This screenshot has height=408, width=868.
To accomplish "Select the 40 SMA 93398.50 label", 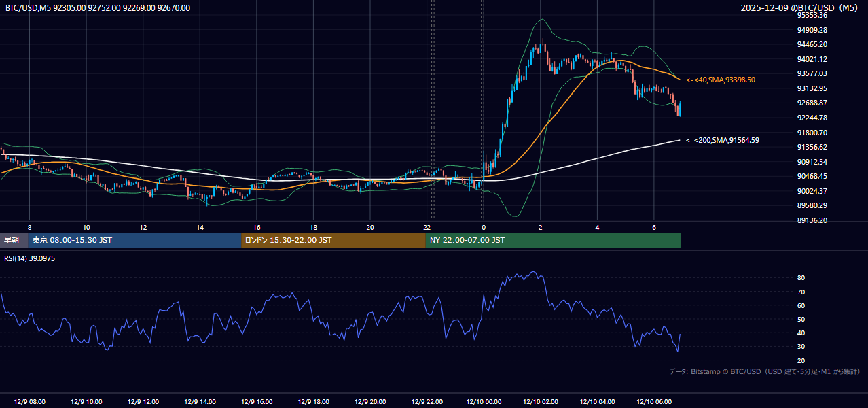I will point(721,80).
